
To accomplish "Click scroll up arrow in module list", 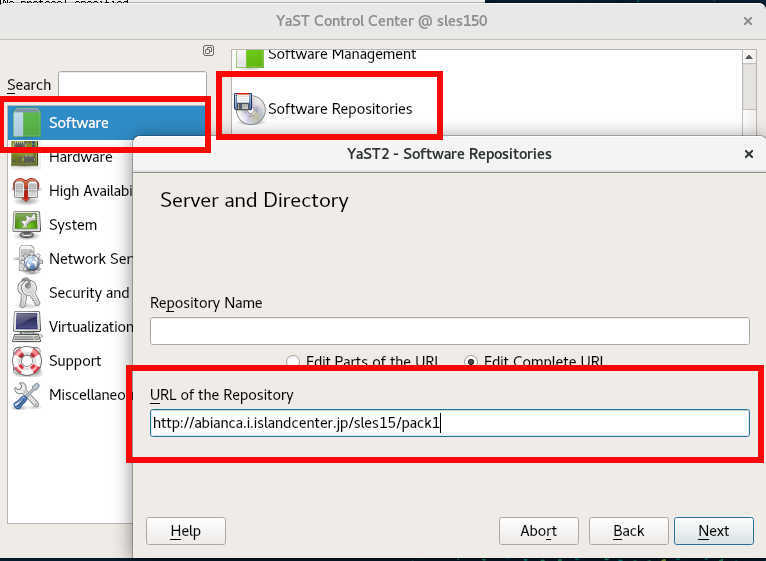I will pyautogui.click(x=749, y=57).
